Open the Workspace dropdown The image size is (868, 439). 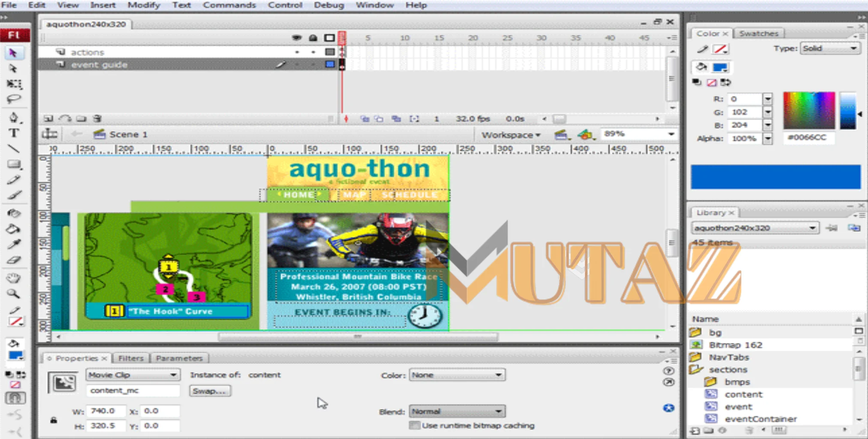click(511, 135)
